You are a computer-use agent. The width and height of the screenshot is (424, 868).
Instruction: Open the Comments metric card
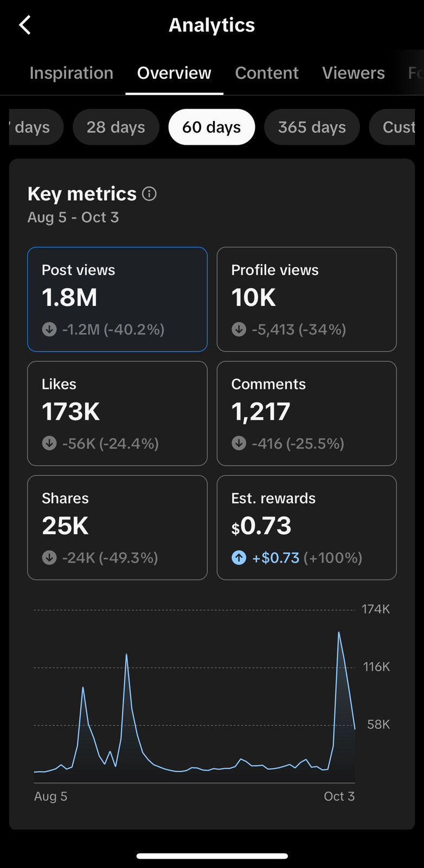pos(306,413)
